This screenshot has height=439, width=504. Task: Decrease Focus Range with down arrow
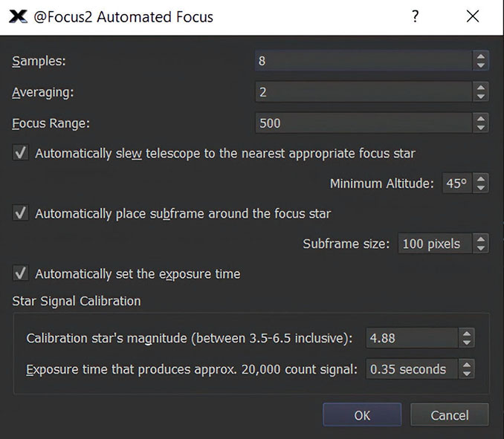click(481, 128)
